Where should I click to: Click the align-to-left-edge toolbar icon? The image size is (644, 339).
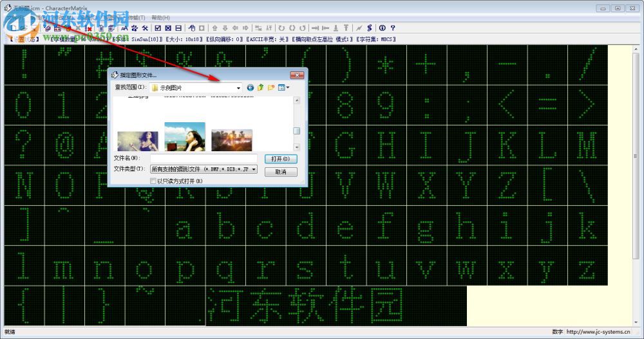pyautogui.click(x=325, y=28)
